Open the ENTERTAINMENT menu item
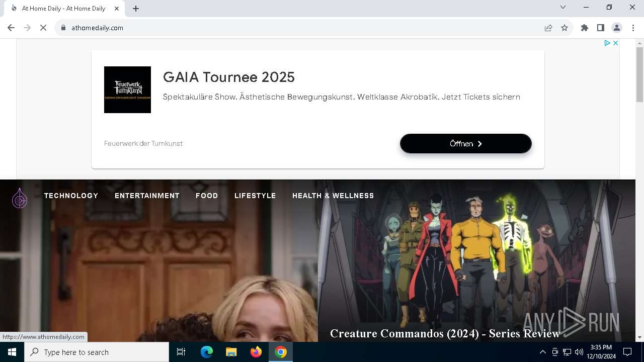This screenshot has width=644, height=362. (147, 196)
